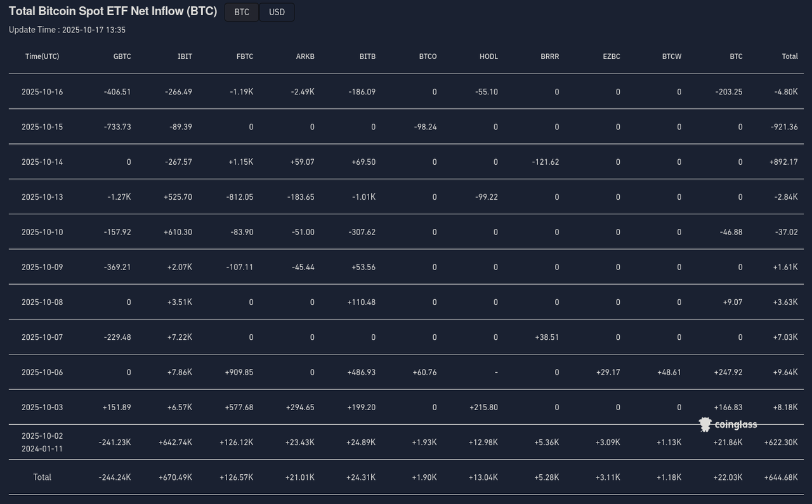Click IBIT value +7.22K

(180, 337)
